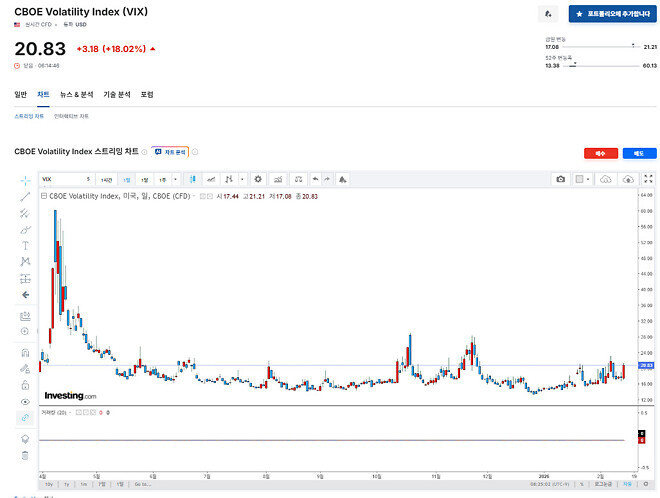This screenshot has width=660, height=498.
Task: Open the 뉴스 & 분석 tab
Action: (76, 95)
